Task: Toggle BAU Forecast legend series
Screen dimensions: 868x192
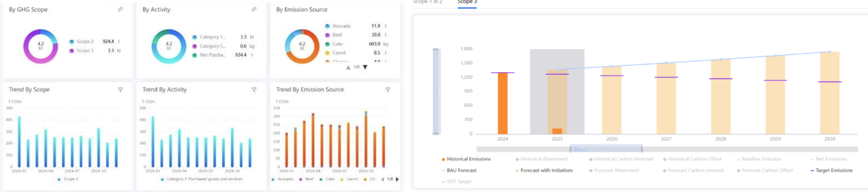Action: [x=461, y=170]
